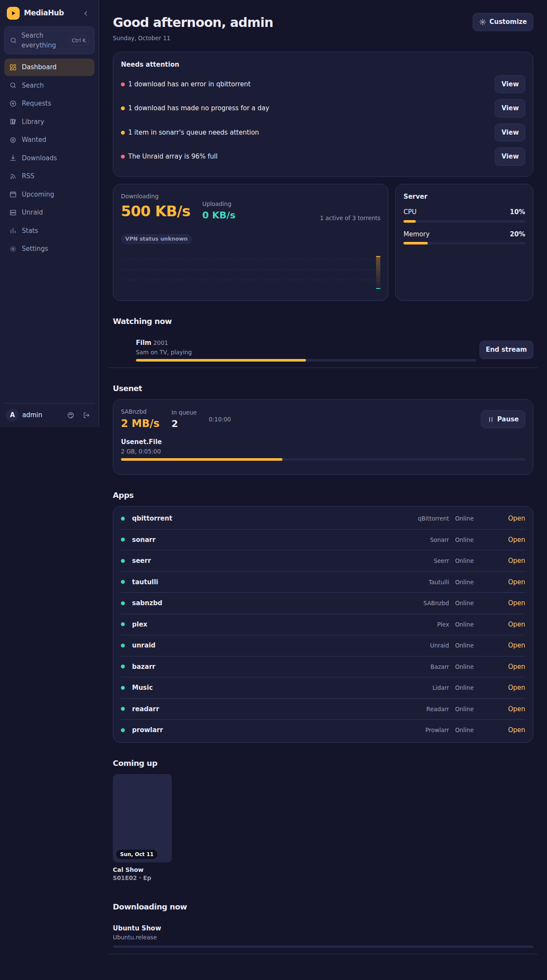The height and width of the screenshot is (980, 547).
Task: Click the 1 active of 3 torrents text
Action: pyautogui.click(x=350, y=218)
